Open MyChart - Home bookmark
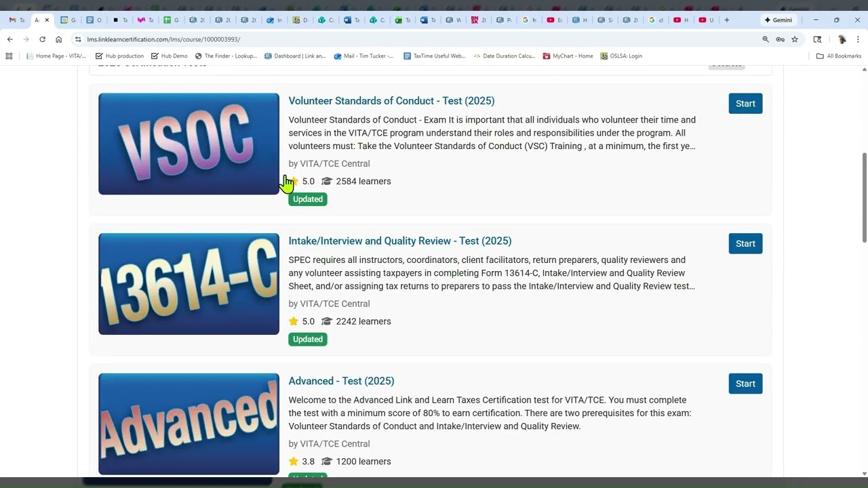868x488 pixels. pos(568,56)
